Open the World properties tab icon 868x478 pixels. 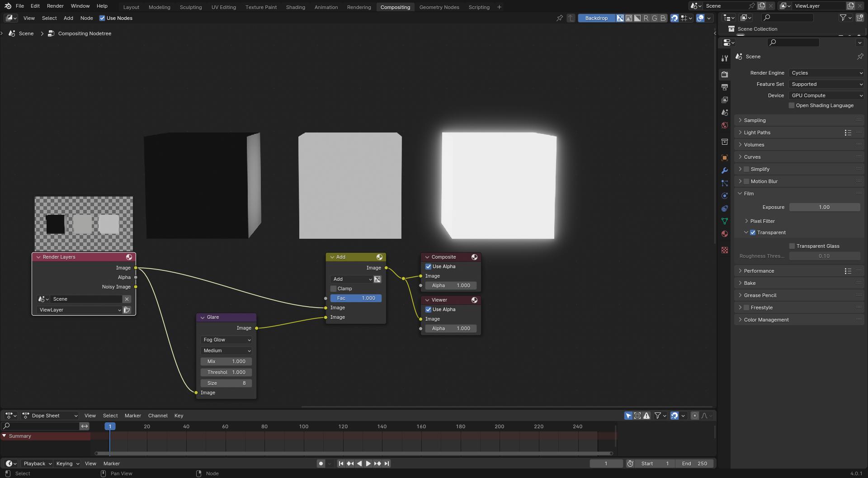(x=725, y=125)
